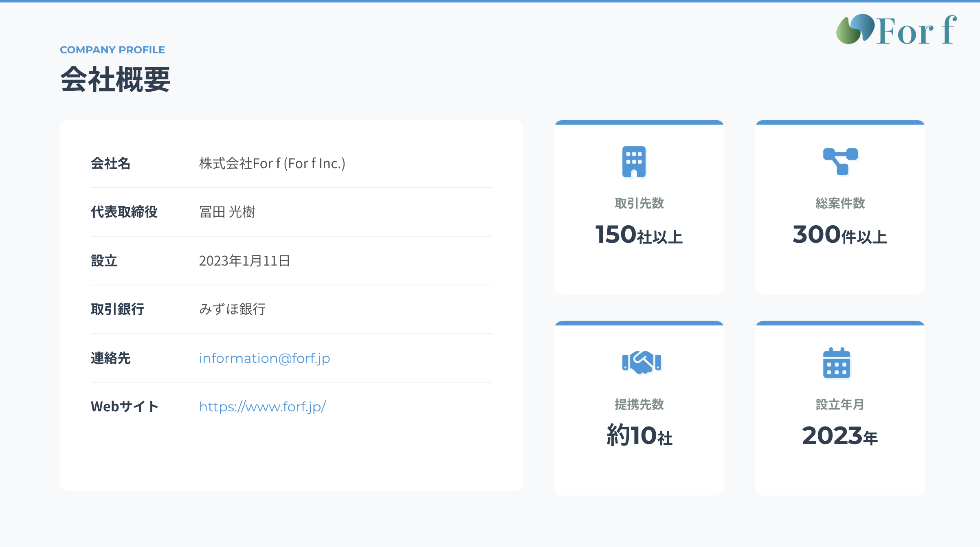Open the information@forf.jp email link
980x547 pixels.
(264, 358)
